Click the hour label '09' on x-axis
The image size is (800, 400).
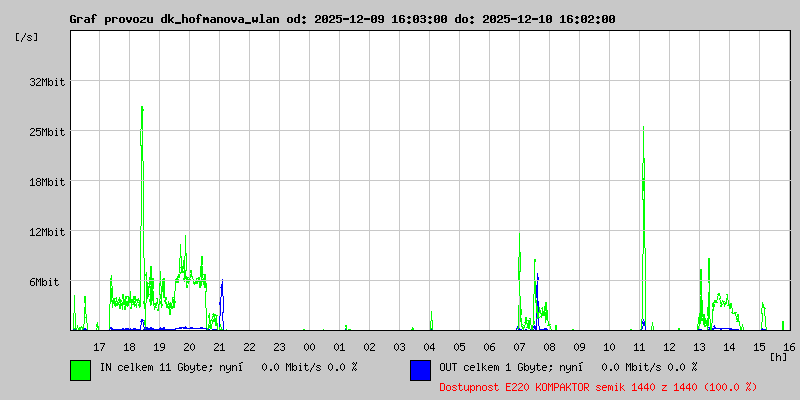click(580, 347)
